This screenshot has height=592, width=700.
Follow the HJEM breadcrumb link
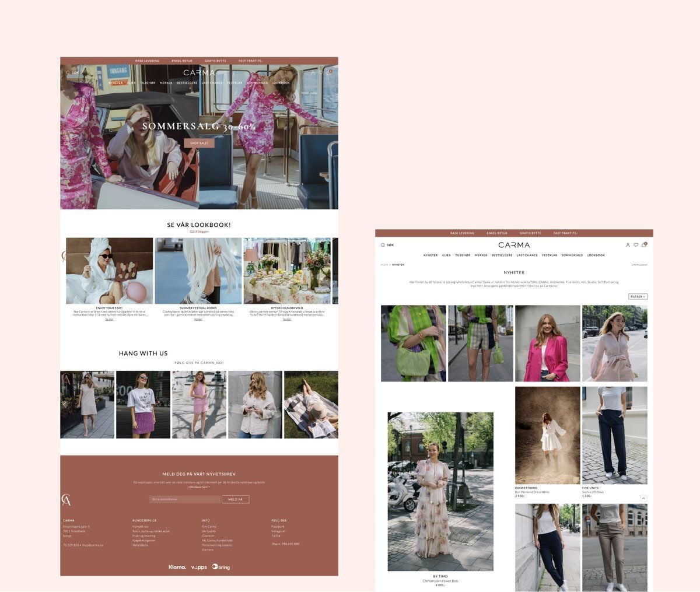tap(384, 265)
